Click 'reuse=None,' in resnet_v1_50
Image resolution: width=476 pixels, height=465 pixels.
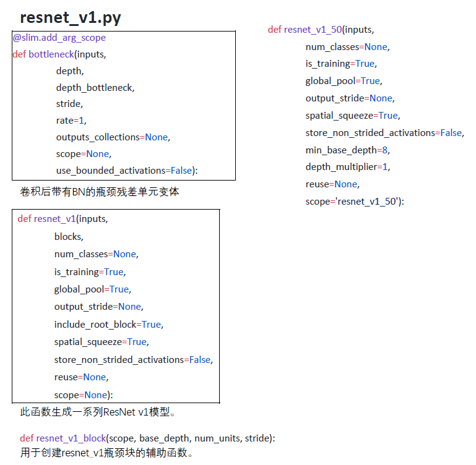tap(332, 184)
